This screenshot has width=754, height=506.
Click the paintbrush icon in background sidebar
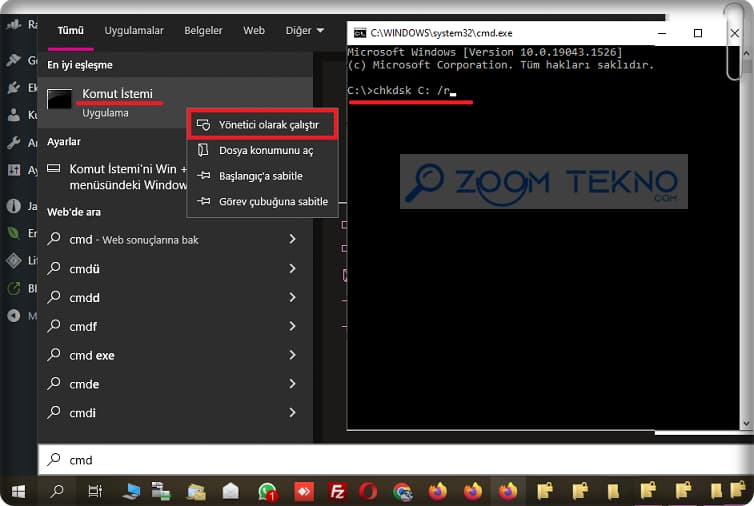point(13,60)
